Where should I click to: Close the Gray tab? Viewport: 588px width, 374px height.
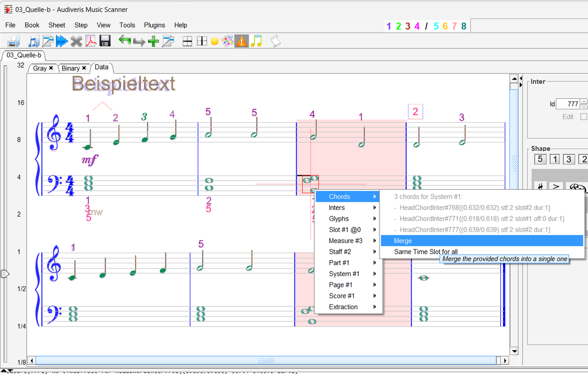(x=51, y=68)
